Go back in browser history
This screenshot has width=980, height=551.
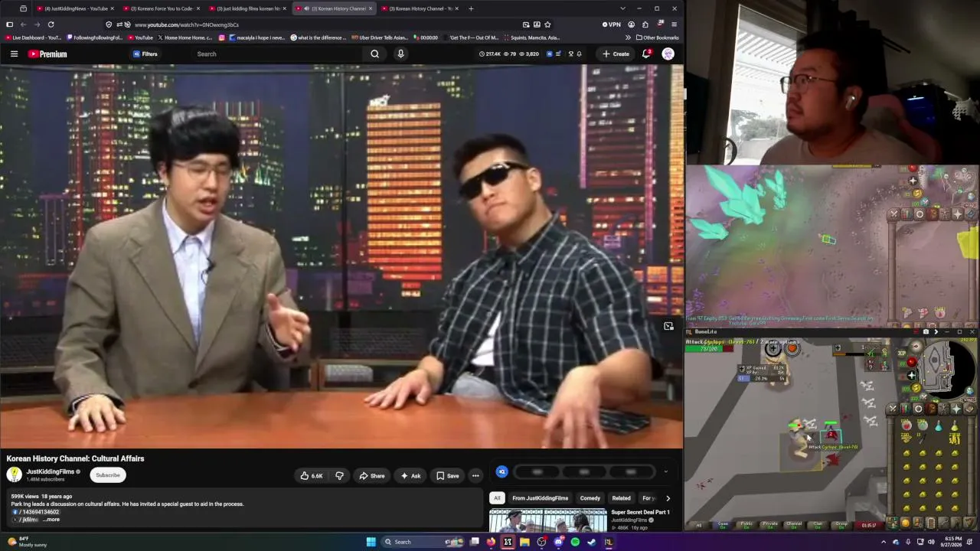tap(23, 24)
